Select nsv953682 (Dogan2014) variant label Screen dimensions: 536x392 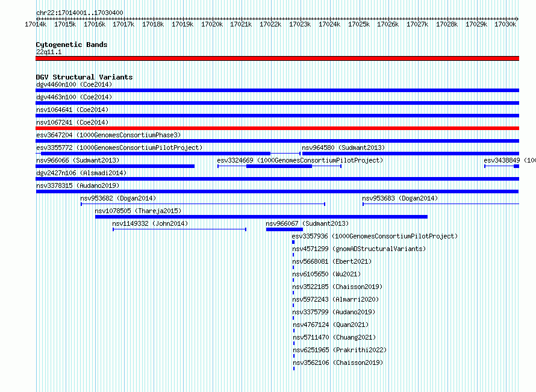[x=118, y=198]
